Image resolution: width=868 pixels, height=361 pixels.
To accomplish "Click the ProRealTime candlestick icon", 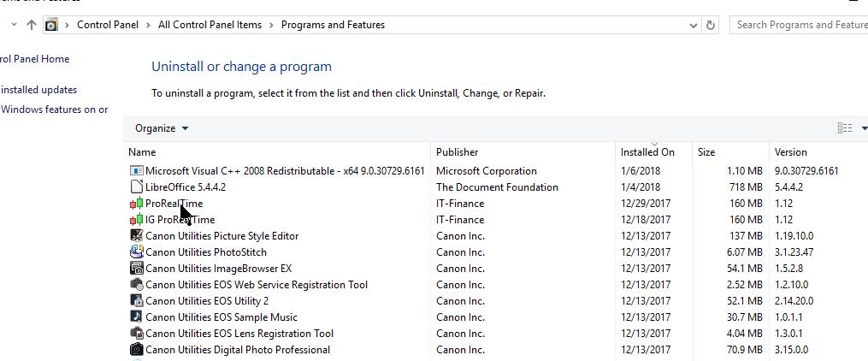I will [x=137, y=204].
